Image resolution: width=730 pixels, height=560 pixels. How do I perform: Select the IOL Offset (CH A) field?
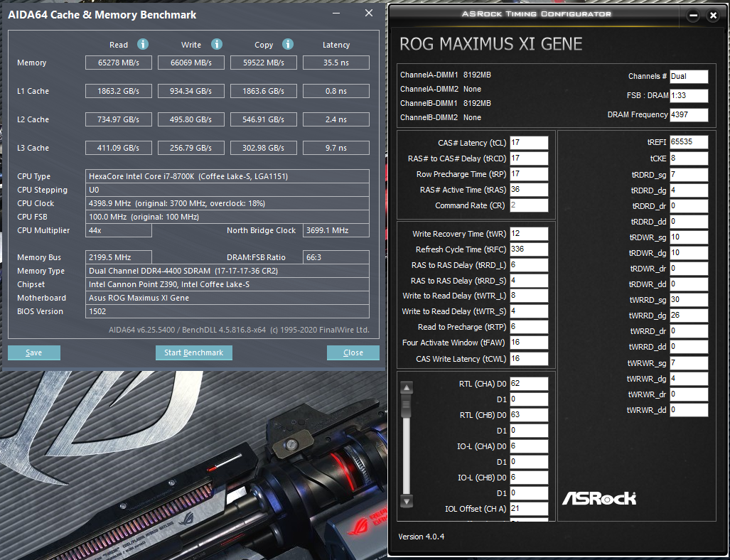529,509
